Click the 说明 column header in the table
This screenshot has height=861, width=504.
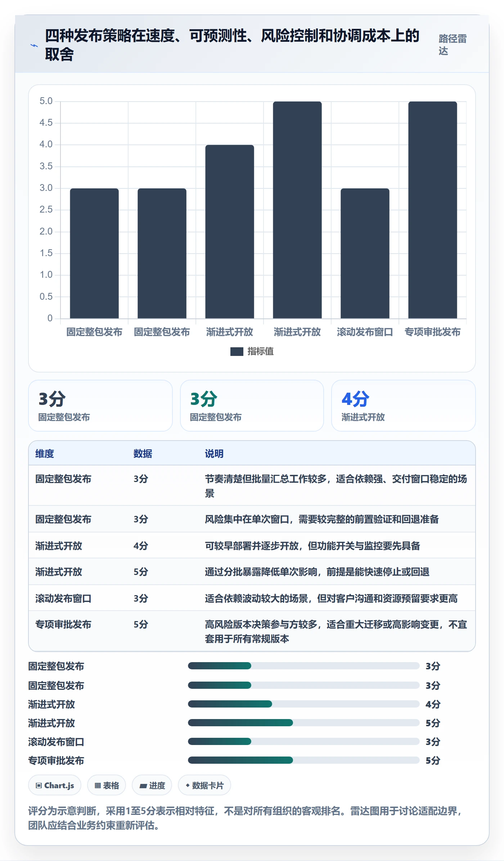(214, 454)
